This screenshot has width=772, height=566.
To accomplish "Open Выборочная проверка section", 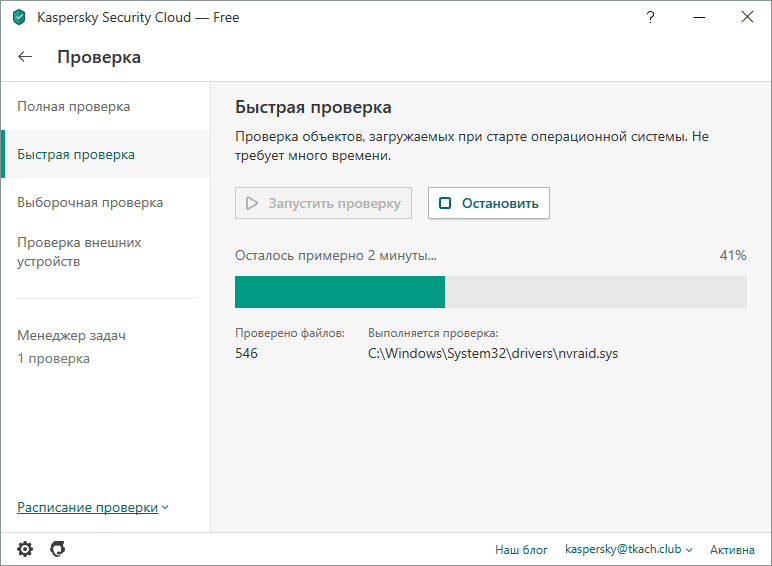I will pos(106,202).
